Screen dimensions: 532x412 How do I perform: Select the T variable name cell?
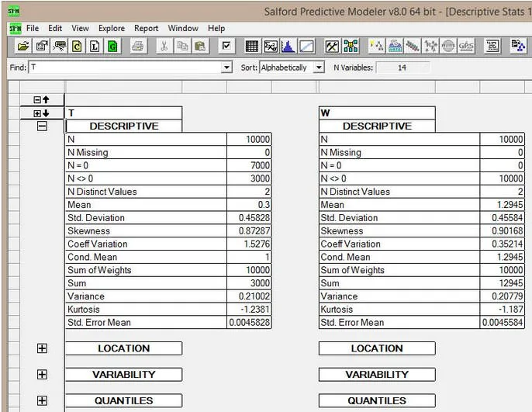[124, 113]
